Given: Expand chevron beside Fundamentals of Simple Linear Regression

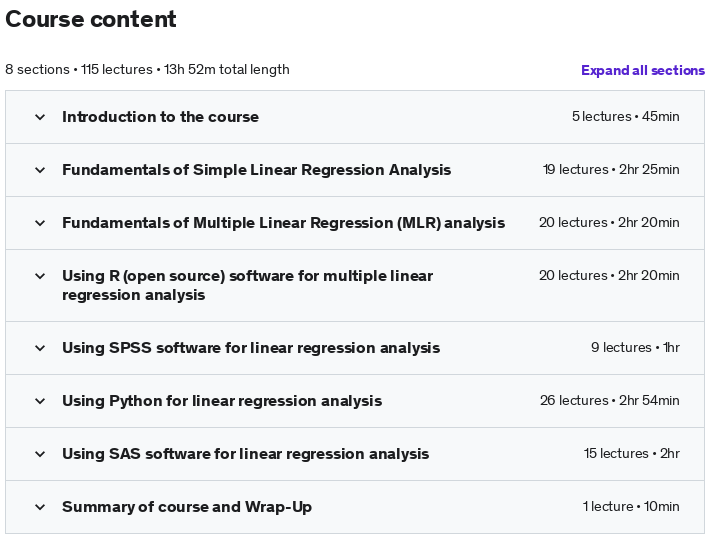Looking at the screenshot, I should click(40, 170).
